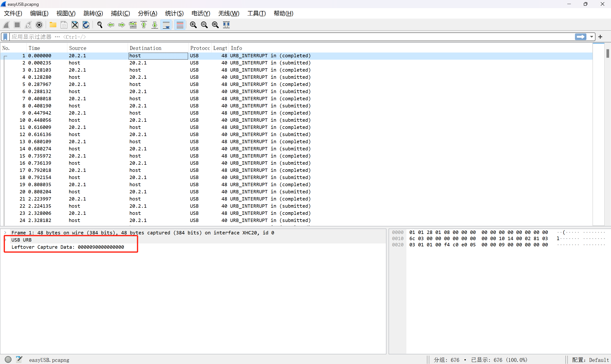
Task: Open the 文件(F) menu
Action: pos(13,14)
